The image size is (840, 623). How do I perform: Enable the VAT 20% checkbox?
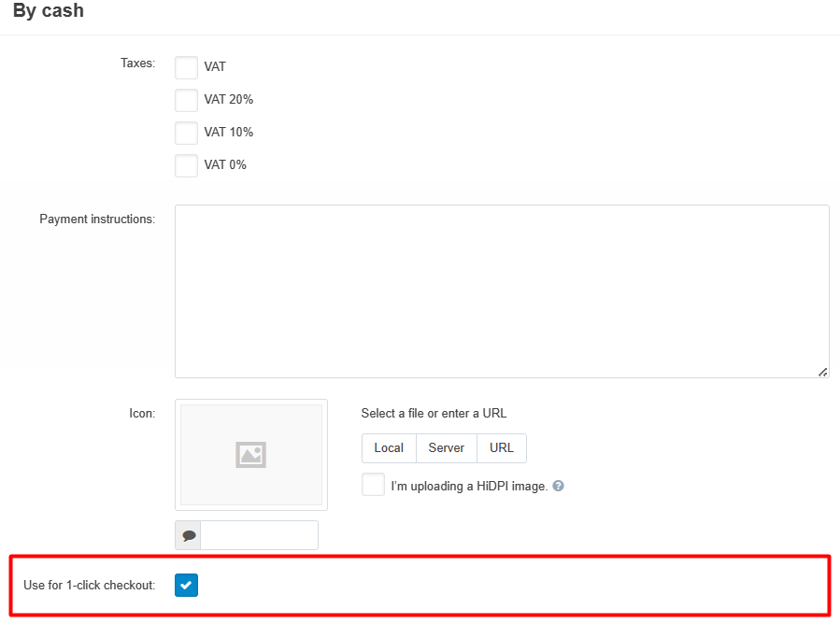click(x=186, y=100)
